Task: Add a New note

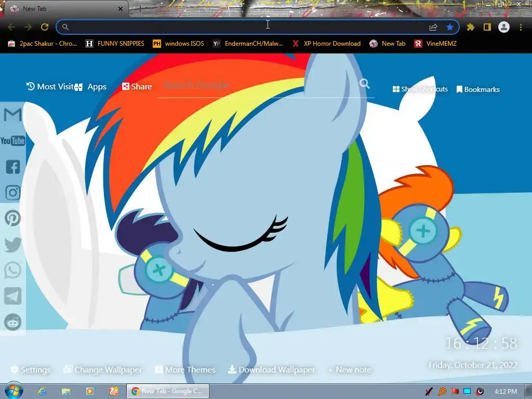Action: point(350,369)
